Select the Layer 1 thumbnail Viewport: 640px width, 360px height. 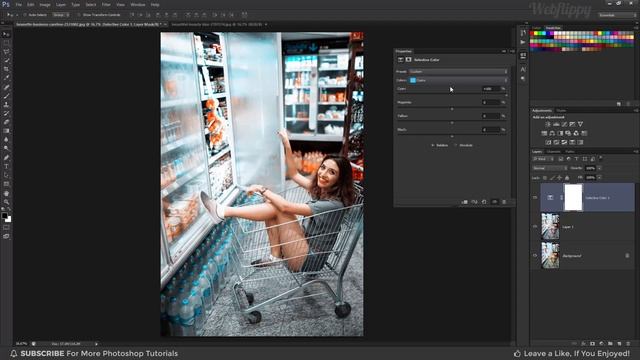coord(550,227)
